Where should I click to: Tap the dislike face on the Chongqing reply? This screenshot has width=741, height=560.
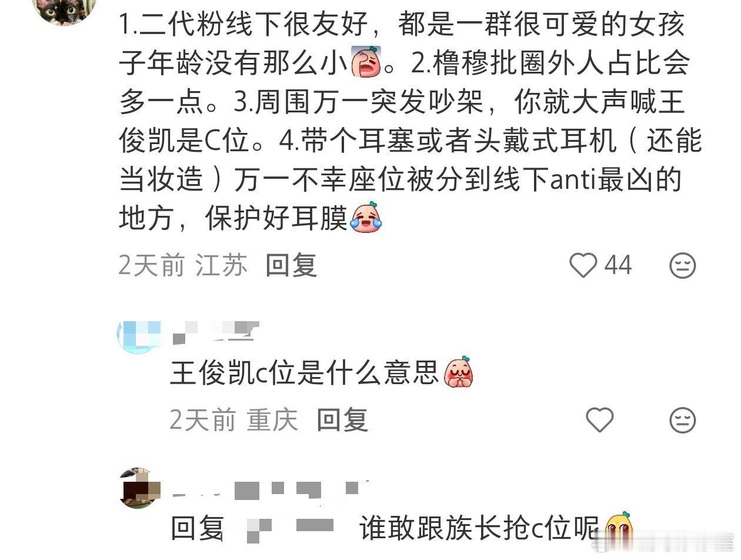coord(683,421)
